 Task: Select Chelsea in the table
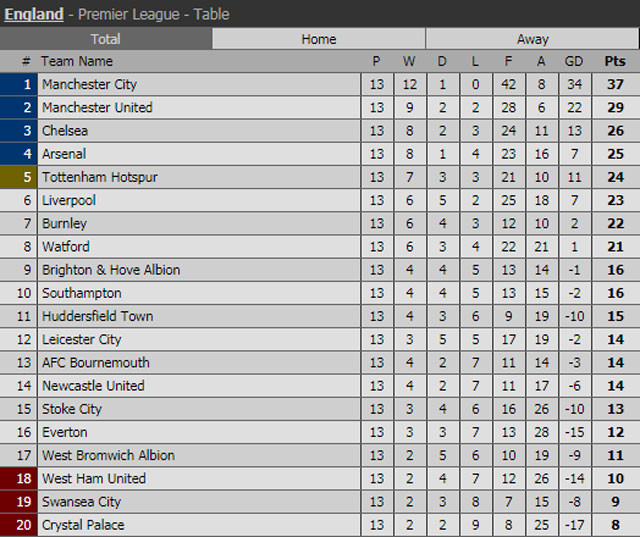[65, 131]
